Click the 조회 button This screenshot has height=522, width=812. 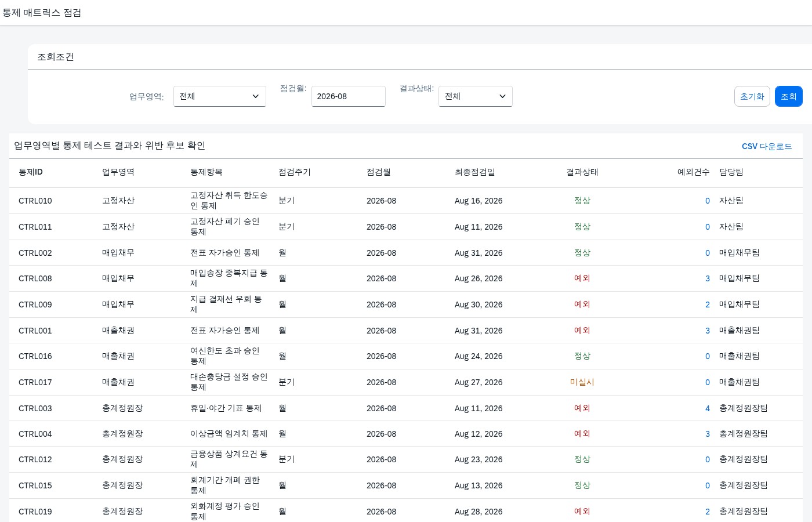tap(789, 96)
